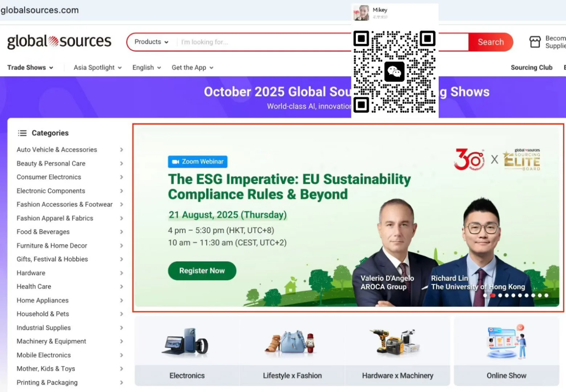This screenshot has height=392, width=566.
Task: Click the Categories list icon
Action: [22, 133]
